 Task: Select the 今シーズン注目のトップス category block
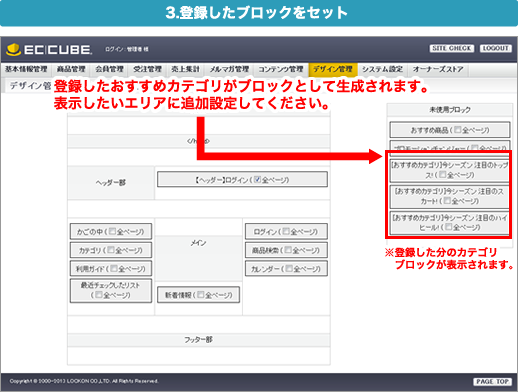pyautogui.click(x=450, y=170)
